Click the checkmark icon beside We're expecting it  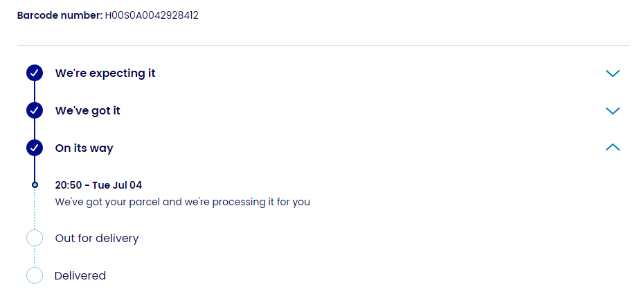(35, 73)
